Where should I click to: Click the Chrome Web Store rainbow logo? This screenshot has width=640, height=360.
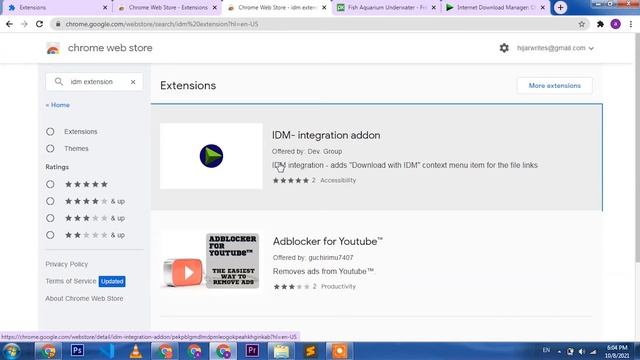53,48
